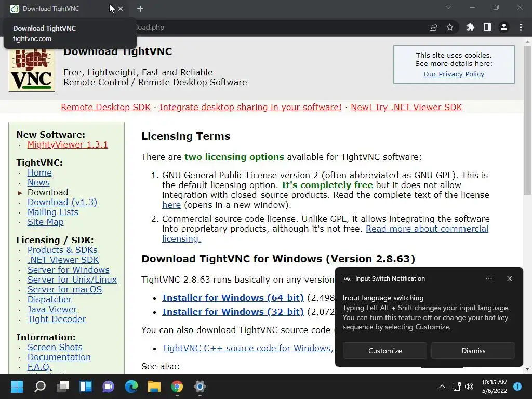Visit the Mailing Lists link
The height and width of the screenshot is (399, 532).
click(52, 212)
